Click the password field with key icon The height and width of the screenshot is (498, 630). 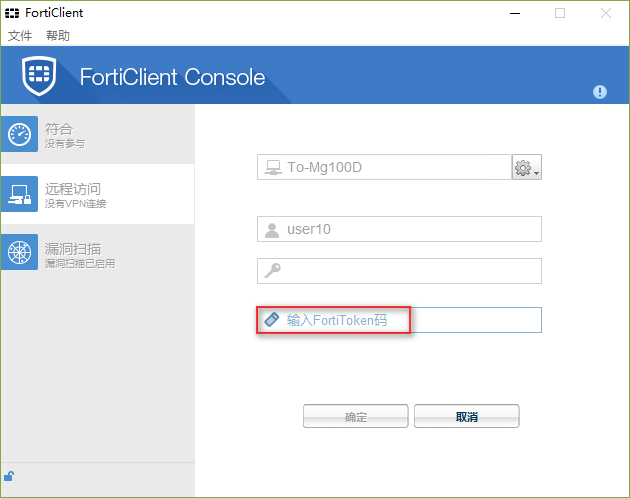coord(399,271)
